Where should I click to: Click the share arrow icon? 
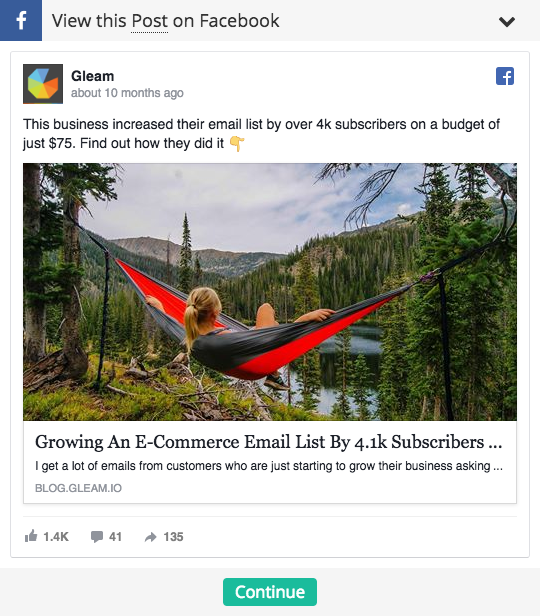coord(150,537)
